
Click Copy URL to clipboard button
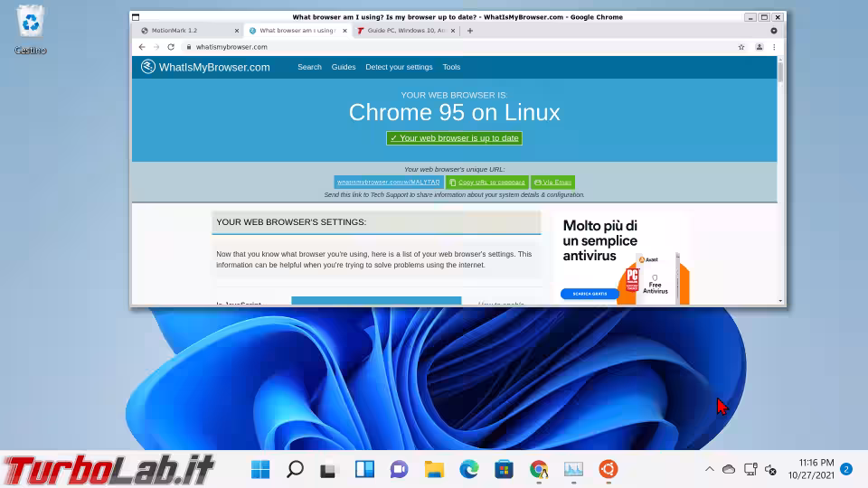click(x=487, y=182)
